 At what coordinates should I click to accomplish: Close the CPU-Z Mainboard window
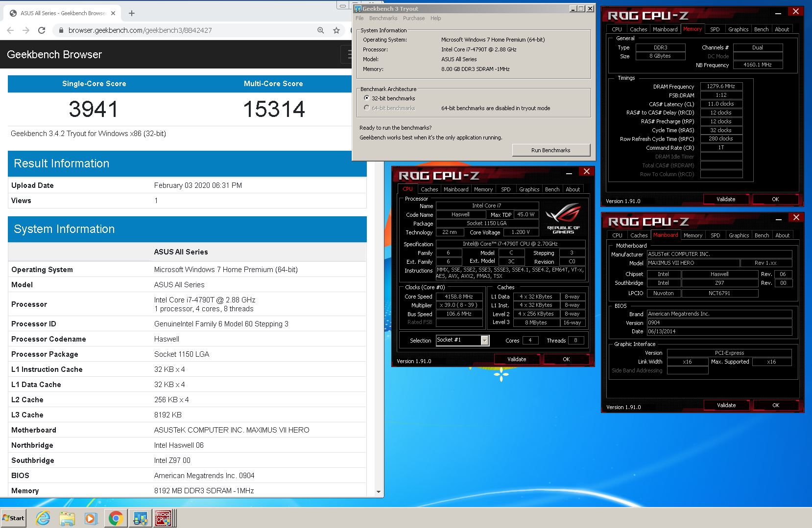click(x=796, y=217)
